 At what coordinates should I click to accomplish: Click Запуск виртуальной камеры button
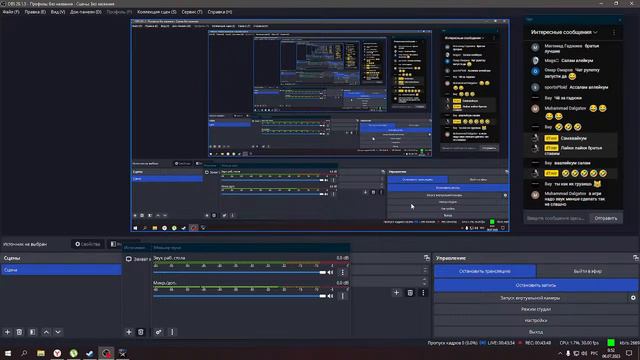click(x=531, y=298)
